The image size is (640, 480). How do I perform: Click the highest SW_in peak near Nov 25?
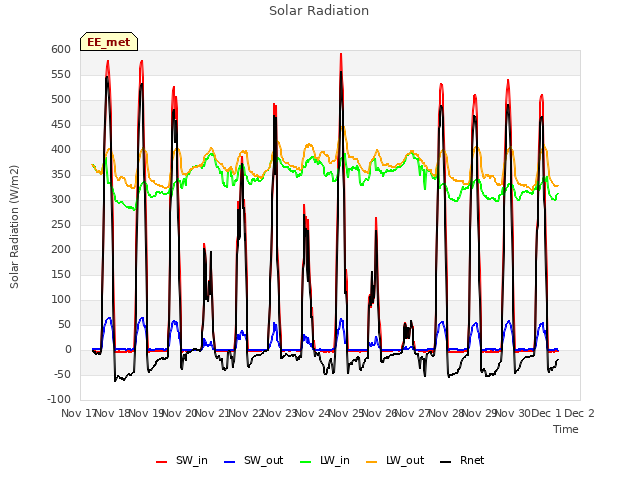click(x=341, y=55)
